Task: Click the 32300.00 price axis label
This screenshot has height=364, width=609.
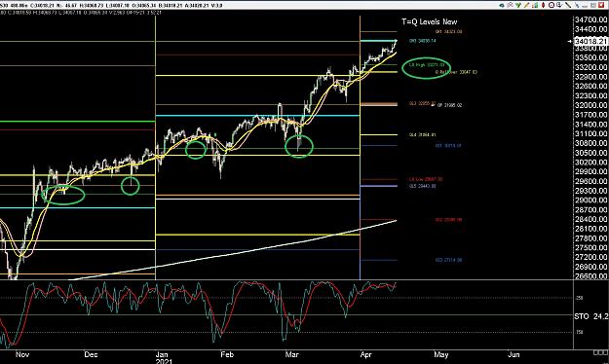Action: click(x=591, y=95)
